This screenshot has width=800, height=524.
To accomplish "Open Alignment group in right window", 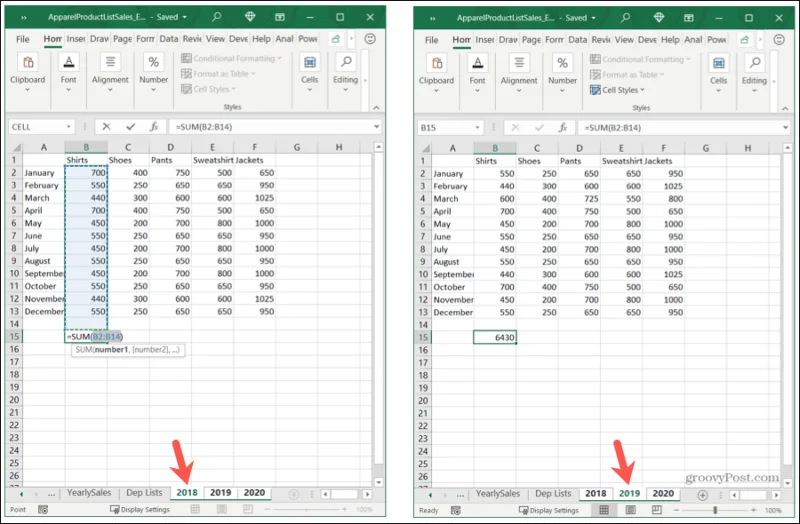I will point(519,74).
